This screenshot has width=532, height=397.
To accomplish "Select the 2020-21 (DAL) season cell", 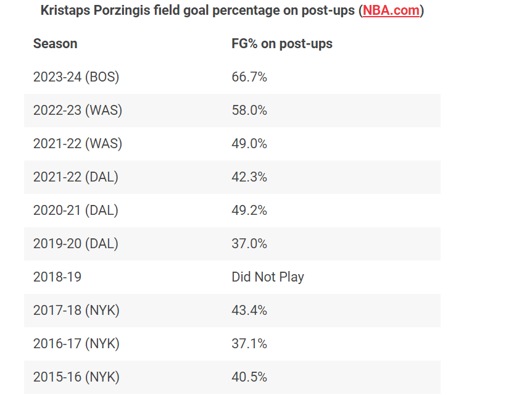I will (x=76, y=211).
